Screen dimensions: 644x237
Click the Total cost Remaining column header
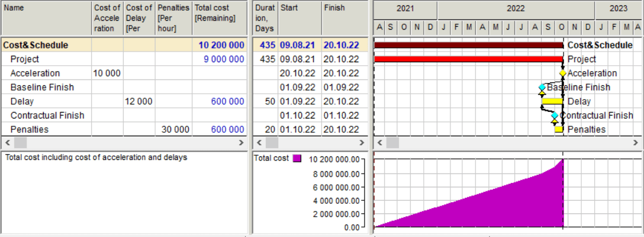[220, 18]
